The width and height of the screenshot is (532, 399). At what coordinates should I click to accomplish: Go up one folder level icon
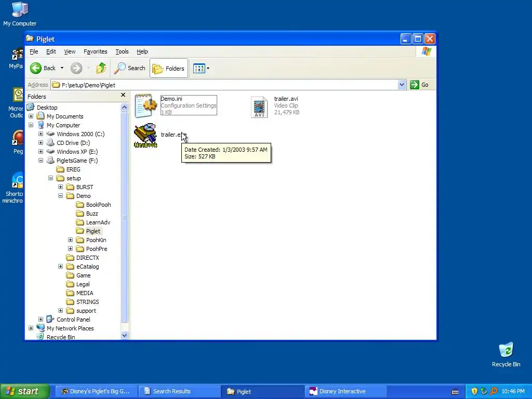101,68
